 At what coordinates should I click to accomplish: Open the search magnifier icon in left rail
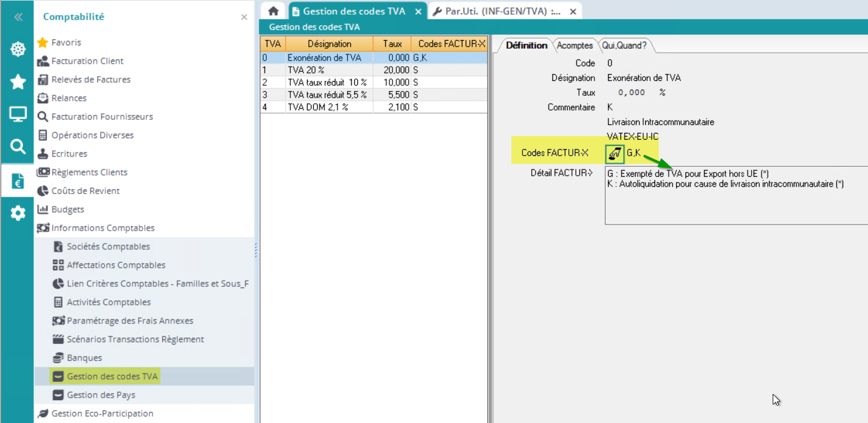(17, 147)
